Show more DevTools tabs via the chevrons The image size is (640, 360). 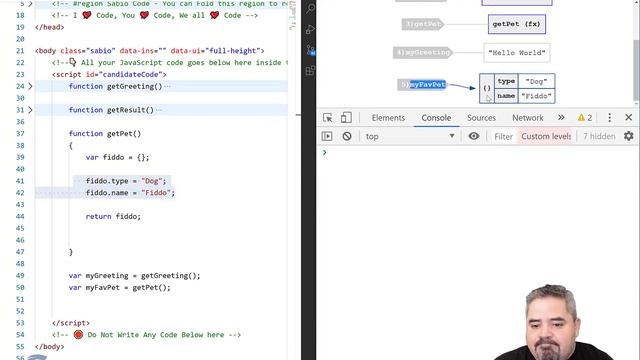[561, 118]
